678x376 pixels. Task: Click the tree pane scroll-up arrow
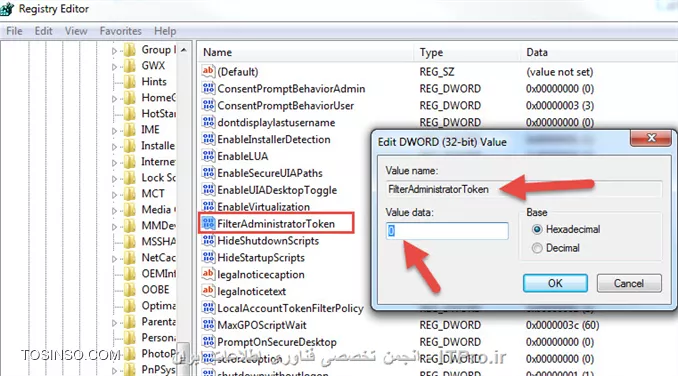[x=184, y=50]
